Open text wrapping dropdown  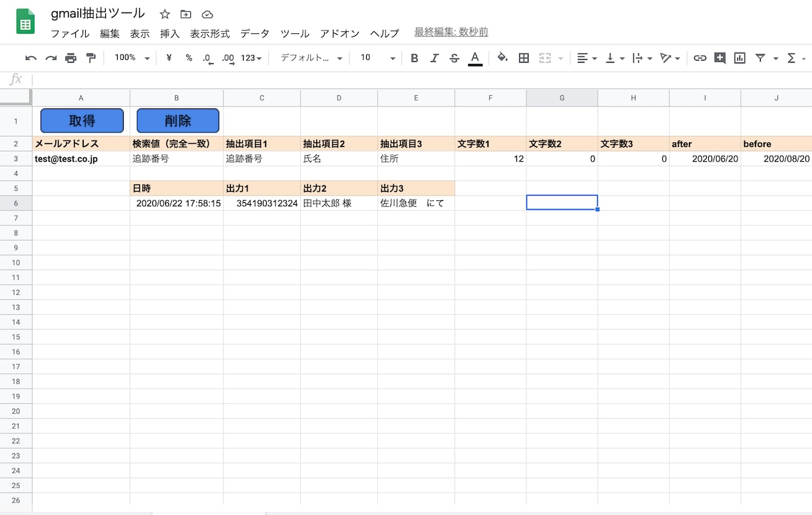[642, 59]
